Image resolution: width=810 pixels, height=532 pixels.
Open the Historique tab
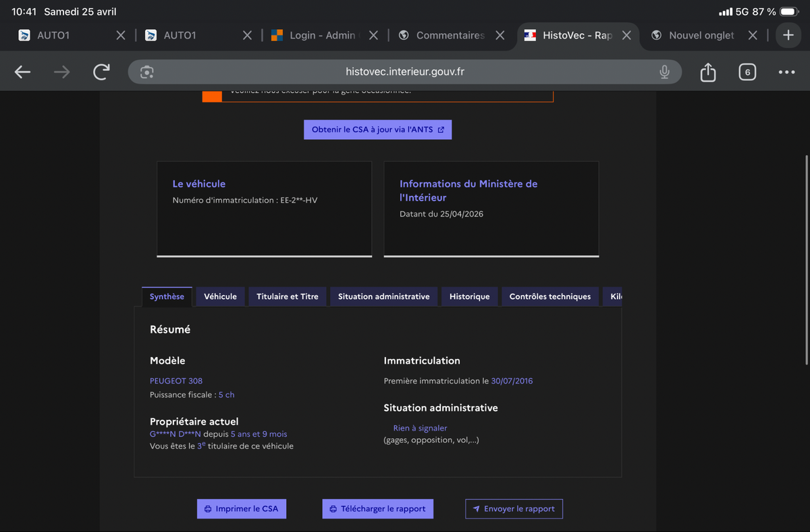(470, 296)
